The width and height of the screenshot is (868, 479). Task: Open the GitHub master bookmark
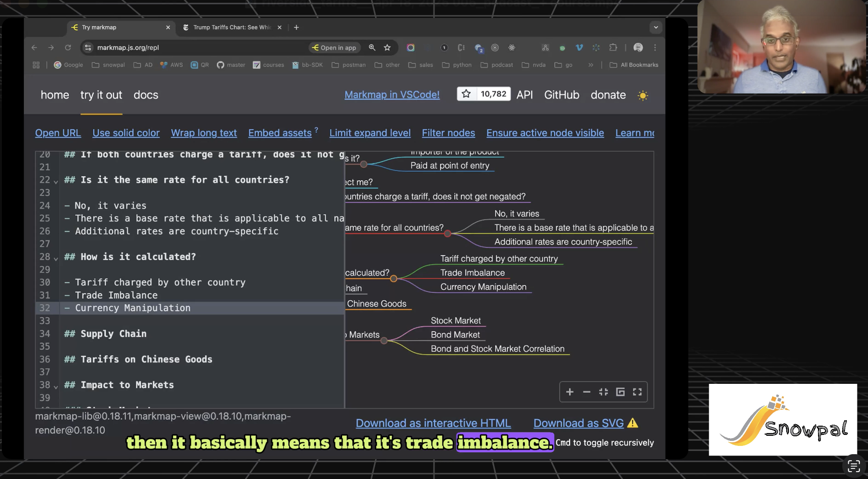[x=231, y=65]
